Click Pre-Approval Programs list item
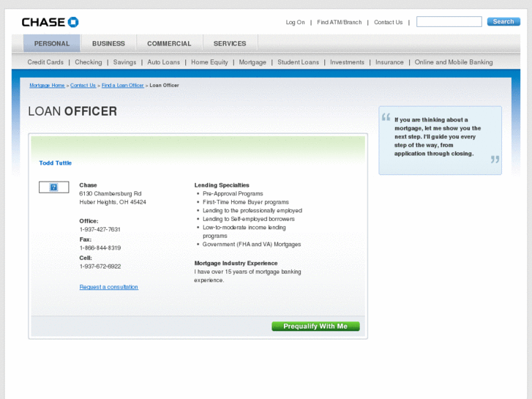Image resolution: width=532 pixels, height=399 pixels. (233, 193)
